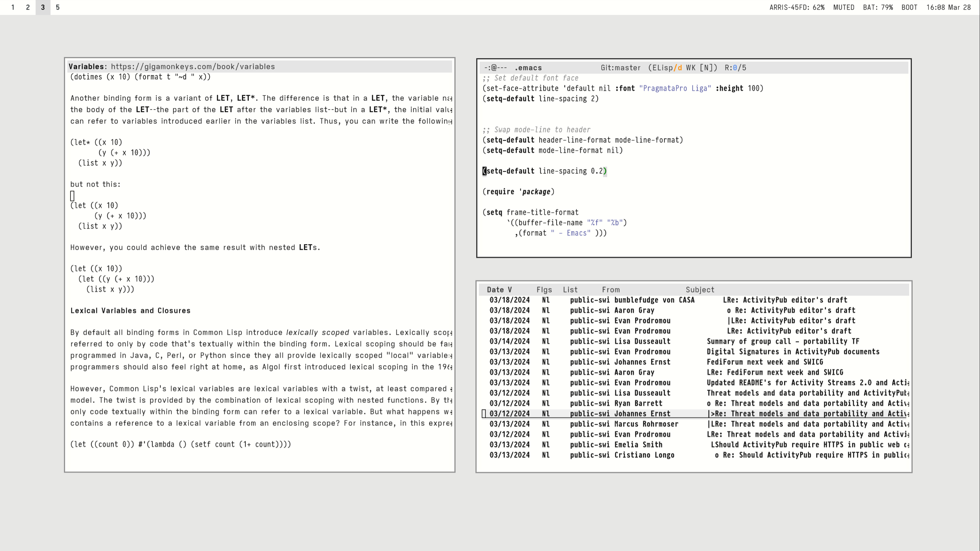Click the clock showing 16:08 Mar 28
Viewport: 980px width, 551px height.
pyautogui.click(x=948, y=7)
